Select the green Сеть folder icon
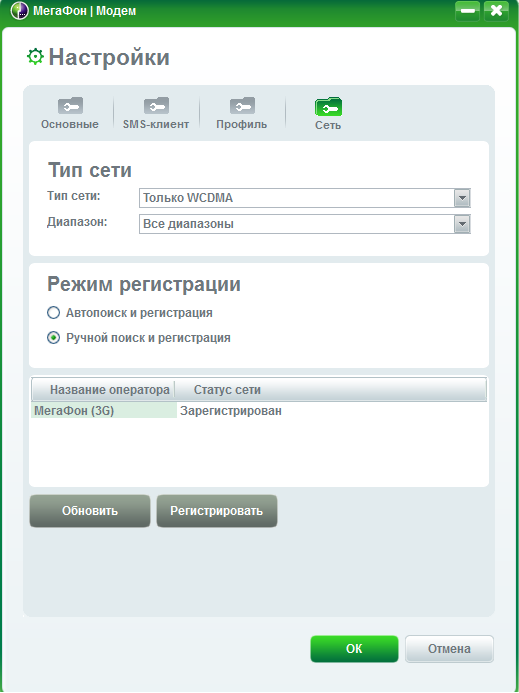 coord(328,107)
